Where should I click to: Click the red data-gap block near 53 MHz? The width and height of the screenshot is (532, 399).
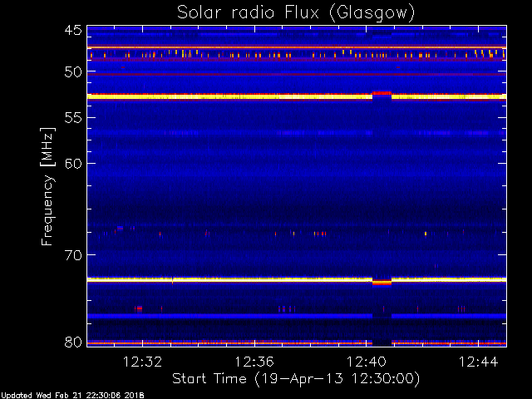tap(382, 93)
